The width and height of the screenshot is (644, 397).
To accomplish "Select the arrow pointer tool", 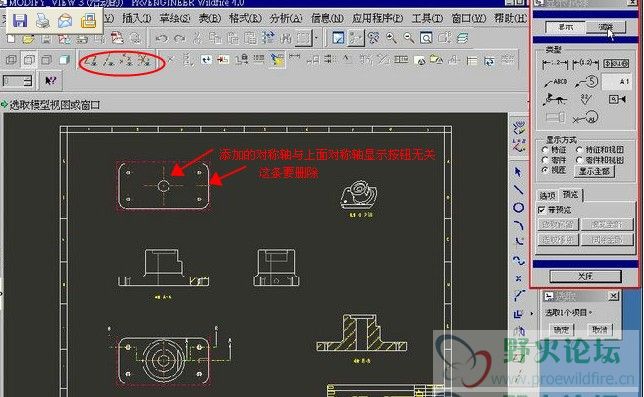I will click(518, 172).
